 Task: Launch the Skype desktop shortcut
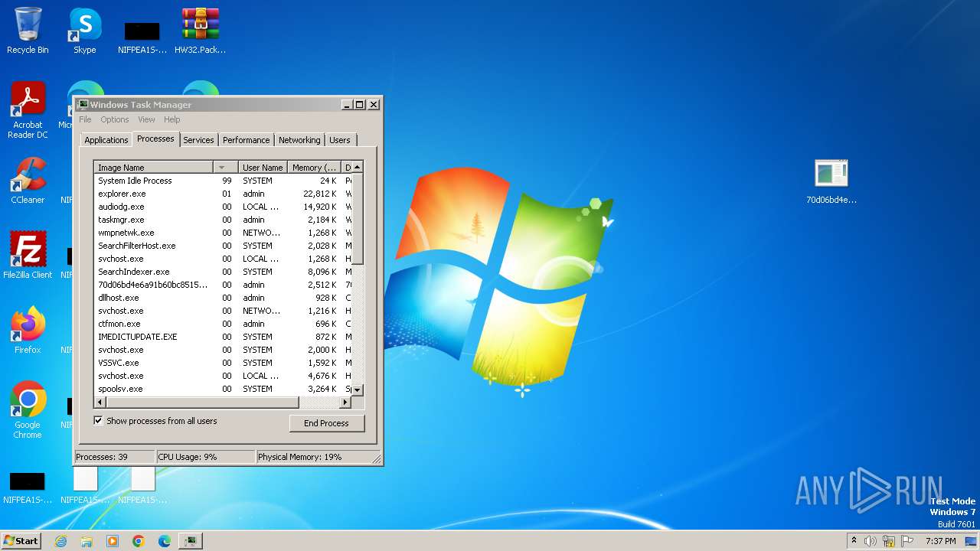[x=85, y=31]
